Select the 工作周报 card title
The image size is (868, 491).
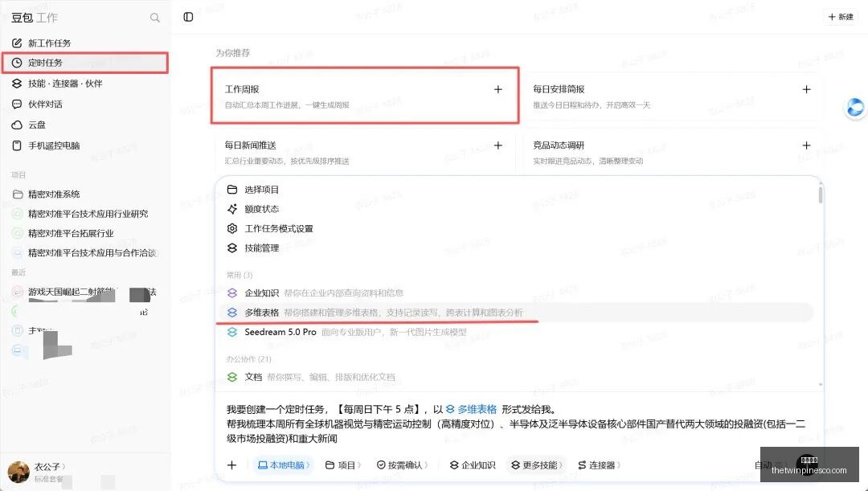[242, 89]
